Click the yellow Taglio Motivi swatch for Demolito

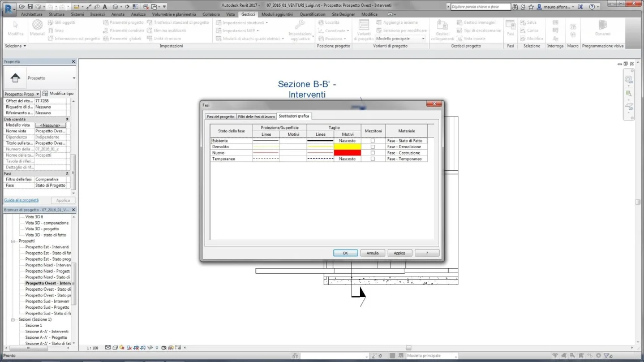pyautogui.click(x=347, y=146)
